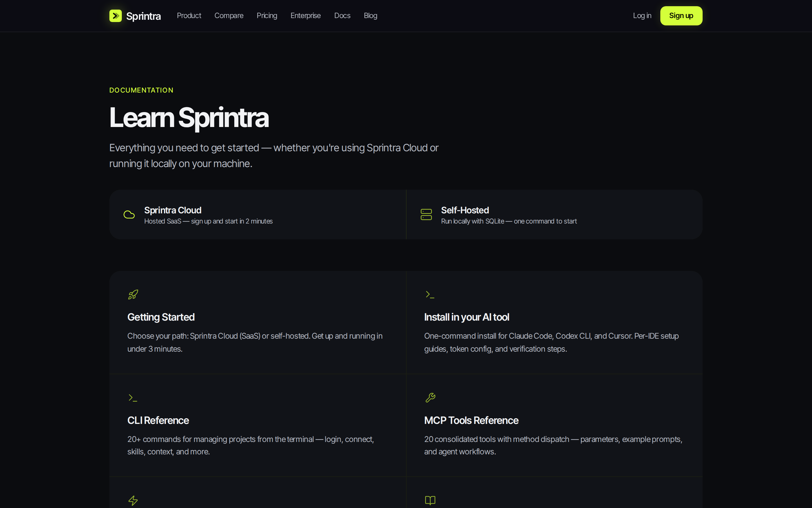Click the open book icon at the bottom
Image resolution: width=812 pixels, height=508 pixels.
[430, 501]
